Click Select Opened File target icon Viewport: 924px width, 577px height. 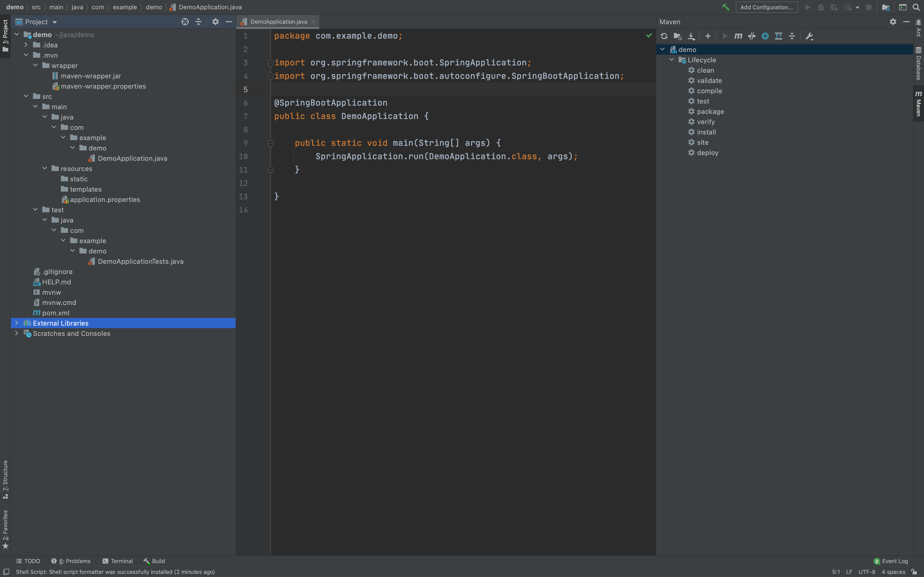[185, 22]
